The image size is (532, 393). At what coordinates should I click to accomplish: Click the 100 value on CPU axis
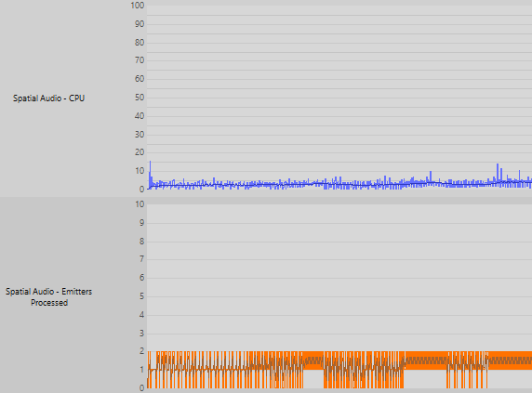[138, 6]
